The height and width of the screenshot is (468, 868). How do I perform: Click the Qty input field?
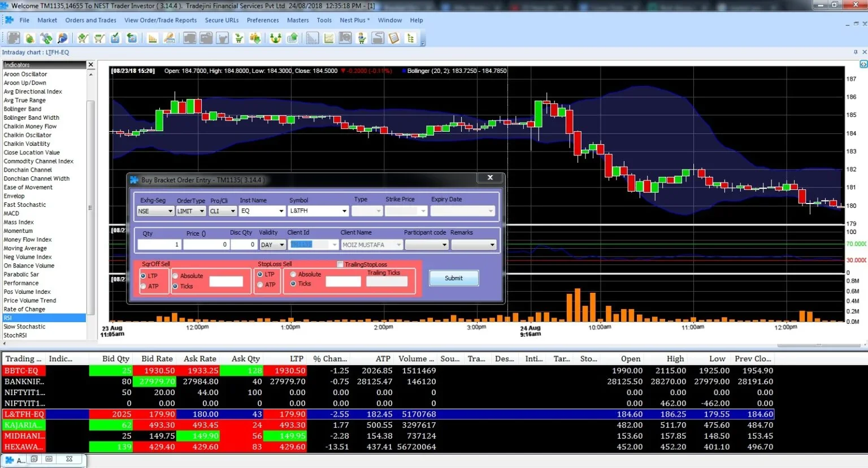(159, 245)
